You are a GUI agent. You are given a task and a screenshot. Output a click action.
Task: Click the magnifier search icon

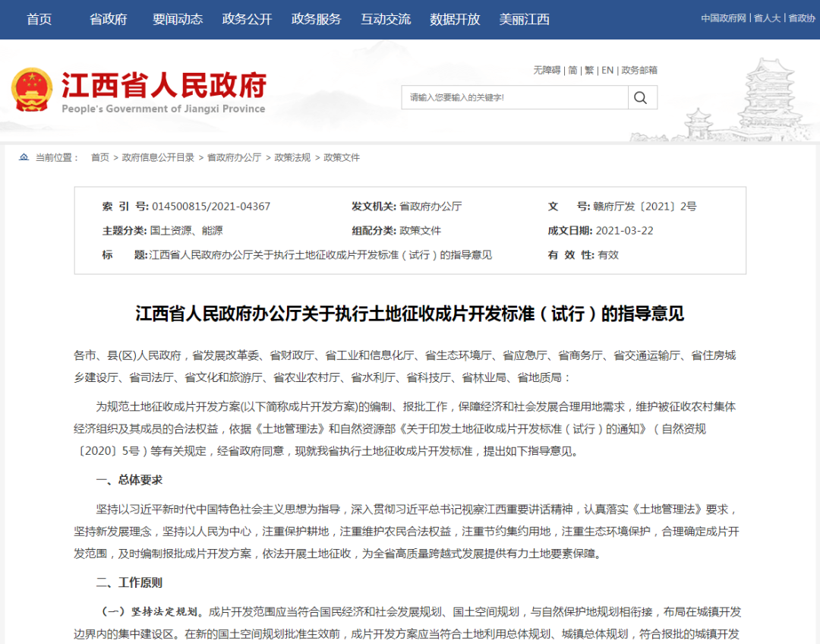pos(641,97)
